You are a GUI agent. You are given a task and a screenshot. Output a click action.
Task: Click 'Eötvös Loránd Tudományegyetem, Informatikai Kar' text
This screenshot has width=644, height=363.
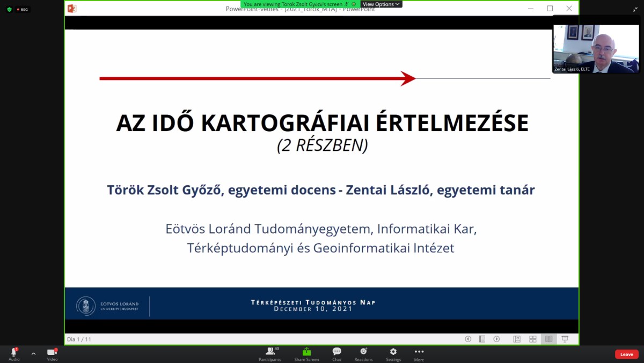[321, 229]
